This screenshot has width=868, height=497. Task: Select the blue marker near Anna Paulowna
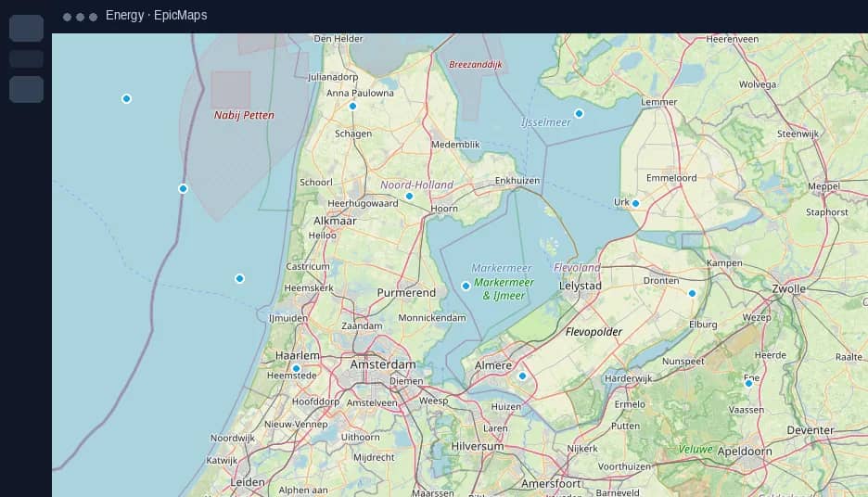coord(352,107)
